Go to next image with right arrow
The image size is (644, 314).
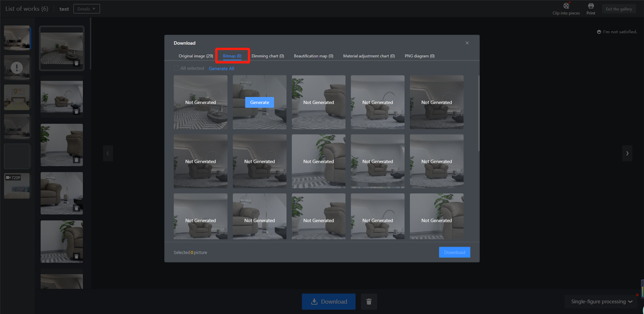[627, 153]
